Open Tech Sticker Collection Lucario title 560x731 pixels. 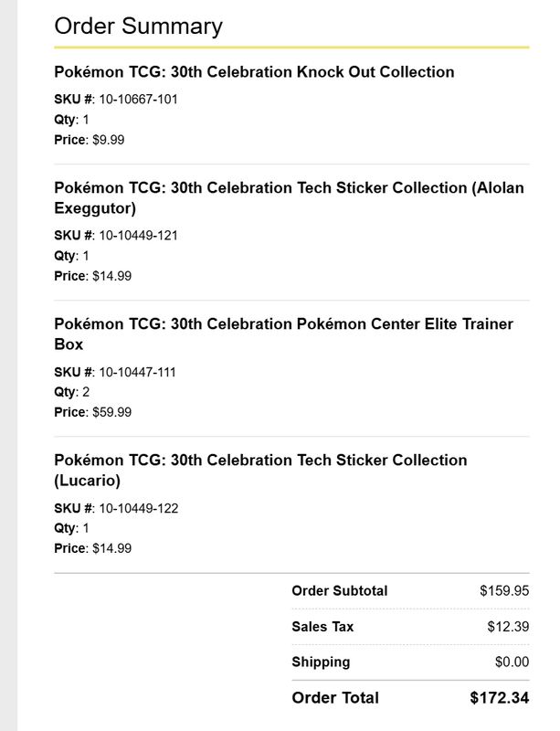click(260, 470)
